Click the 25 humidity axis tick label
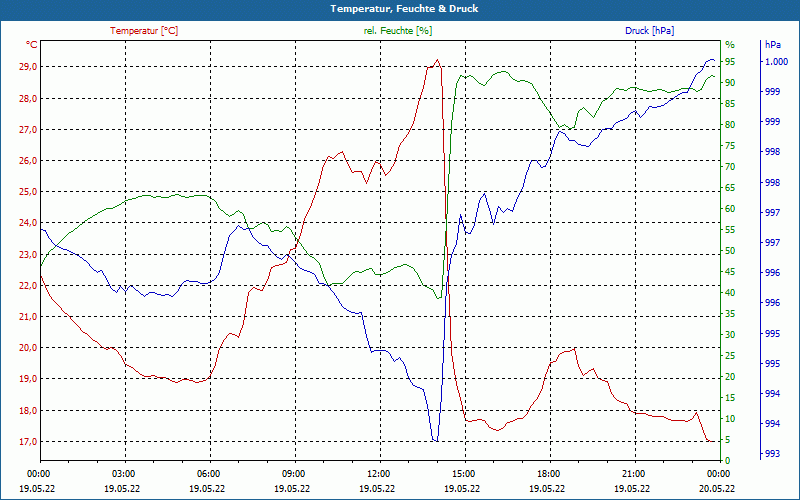The image size is (800, 500). click(x=730, y=356)
